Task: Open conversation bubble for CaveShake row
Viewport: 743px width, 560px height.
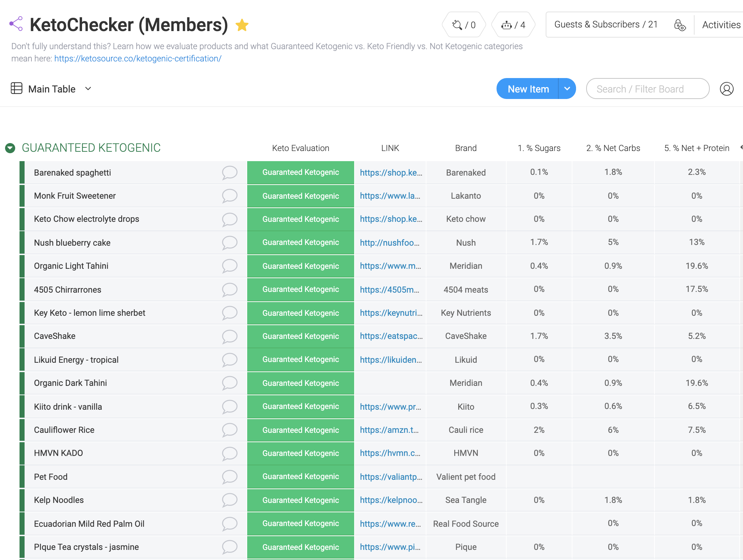Action: coord(229,336)
